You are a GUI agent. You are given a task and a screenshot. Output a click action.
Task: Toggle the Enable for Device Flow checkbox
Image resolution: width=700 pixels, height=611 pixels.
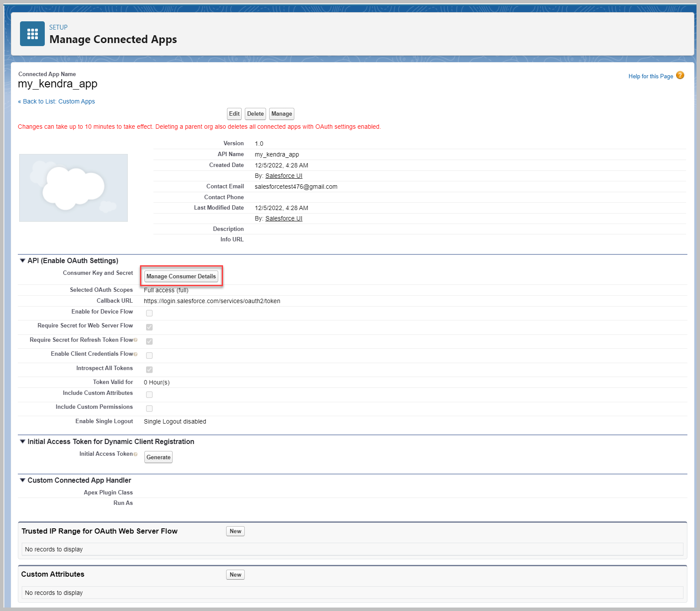click(149, 313)
